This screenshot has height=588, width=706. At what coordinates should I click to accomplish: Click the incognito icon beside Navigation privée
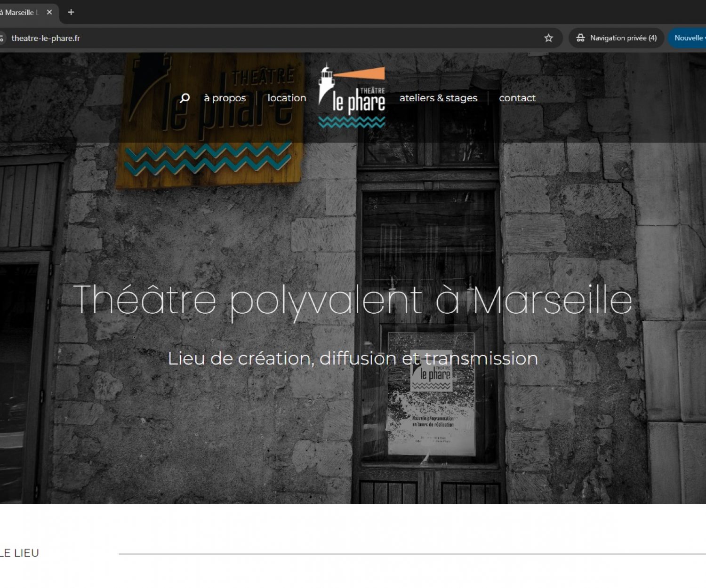click(580, 38)
